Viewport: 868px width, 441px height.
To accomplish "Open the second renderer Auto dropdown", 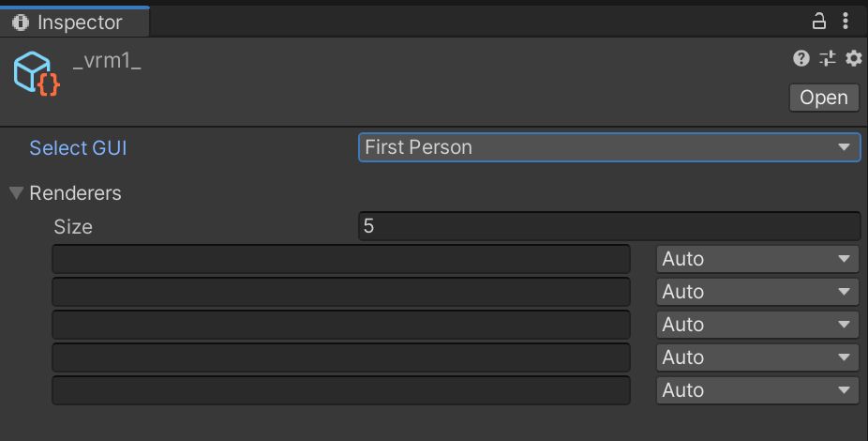I will [x=757, y=292].
